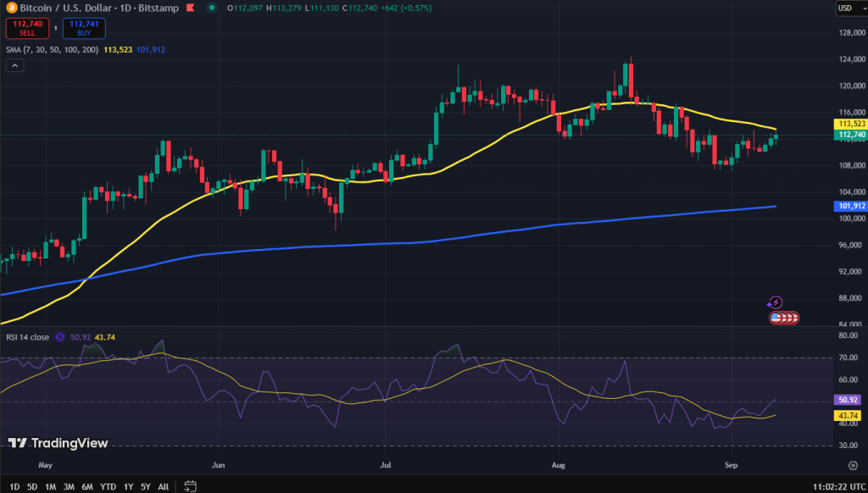Click the 124,000 price axis label
This screenshot has width=868, height=493.
point(850,60)
